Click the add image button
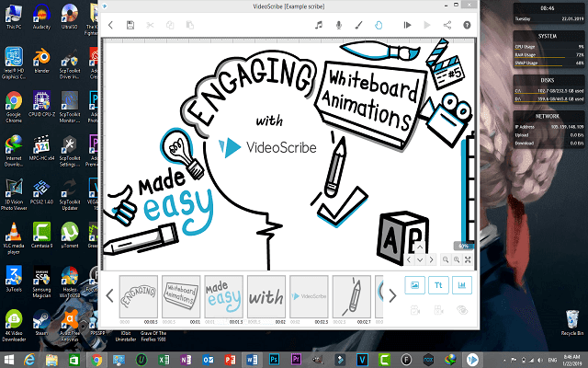 coord(416,285)
